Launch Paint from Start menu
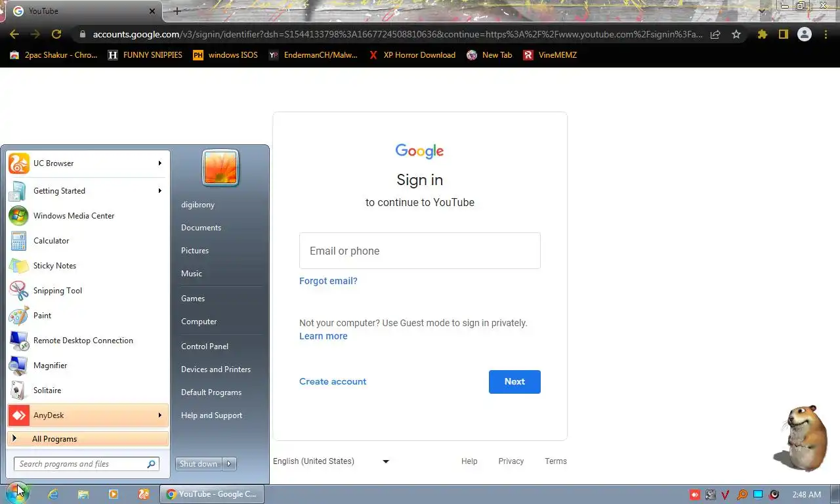This screenshot has height=504, width=840. point(88,316)
